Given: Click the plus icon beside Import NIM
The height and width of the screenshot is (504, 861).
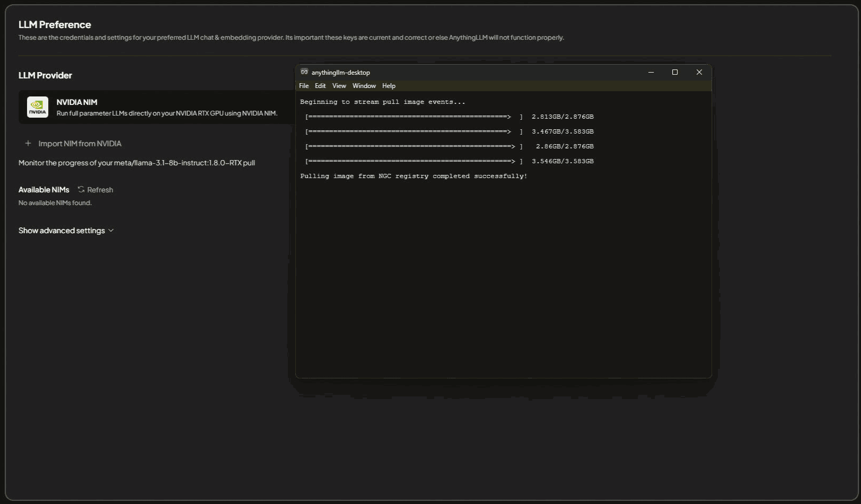Looking at the screenshot, I should [x=28, y=144].
